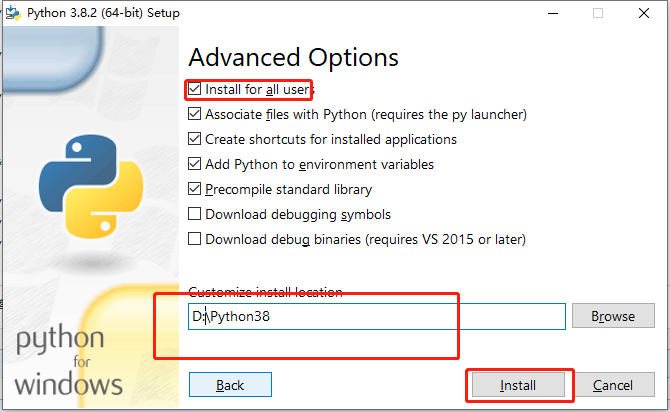Viewport: 670px width, 412px height.
Task: Uncheck Add Python to environment variables
Action: point(194,164)
